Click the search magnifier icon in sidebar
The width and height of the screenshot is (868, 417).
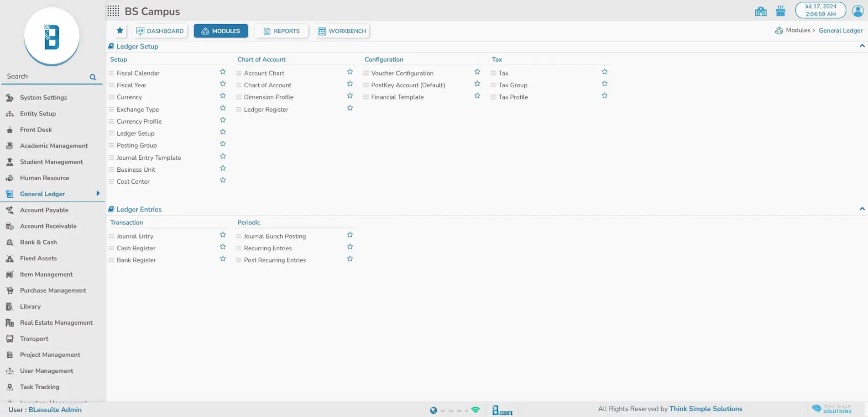[x=93, y=77]
